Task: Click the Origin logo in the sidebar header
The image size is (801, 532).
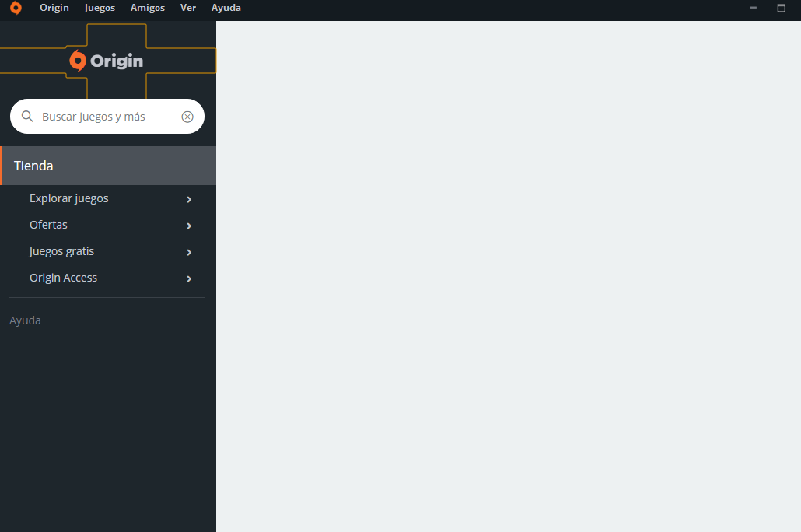Action: tap(107, 61)
